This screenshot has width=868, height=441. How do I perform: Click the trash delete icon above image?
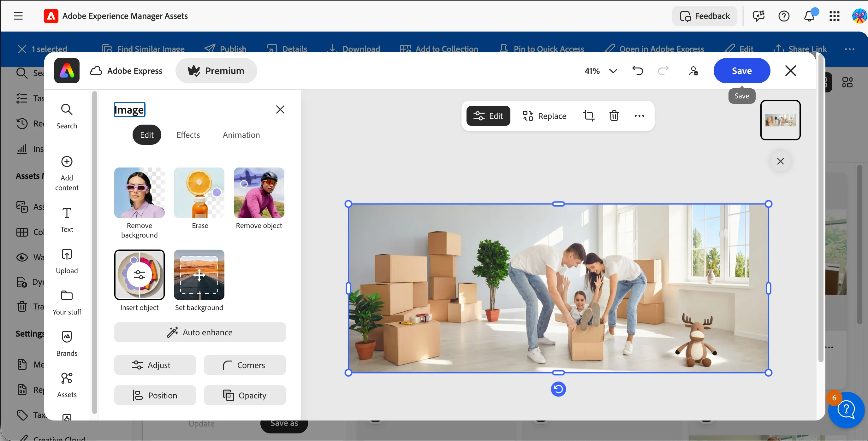(614, 116)
